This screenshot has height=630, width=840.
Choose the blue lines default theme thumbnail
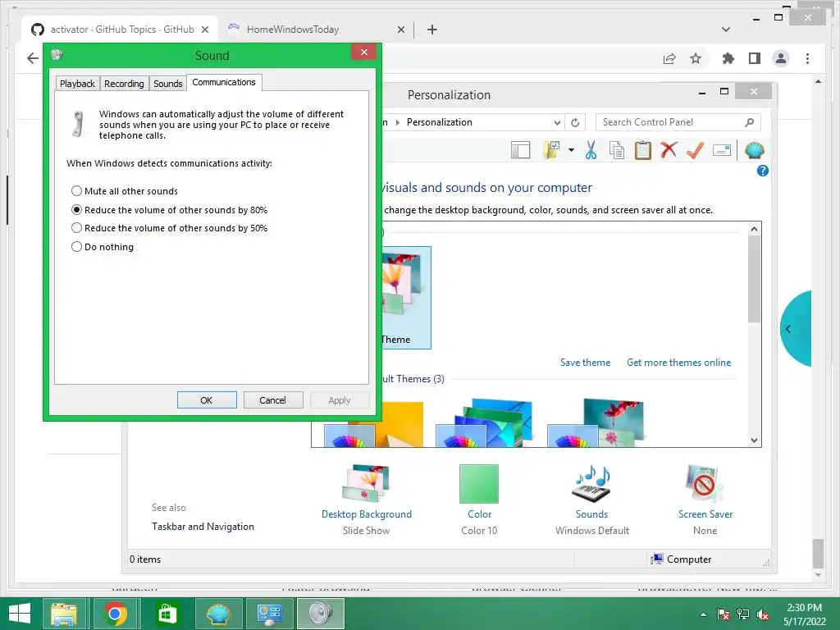484,423
